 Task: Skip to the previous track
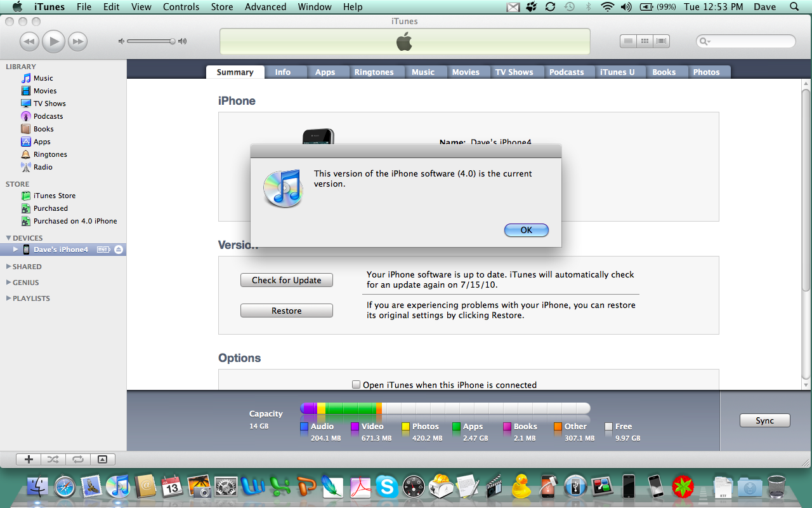click(x=29, y=42)
